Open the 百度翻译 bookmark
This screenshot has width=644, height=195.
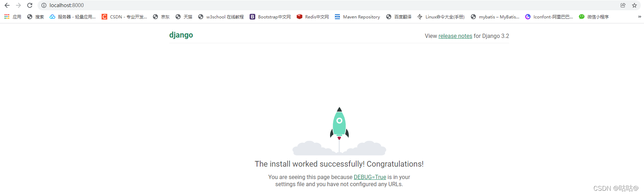(x=399, y=17)
